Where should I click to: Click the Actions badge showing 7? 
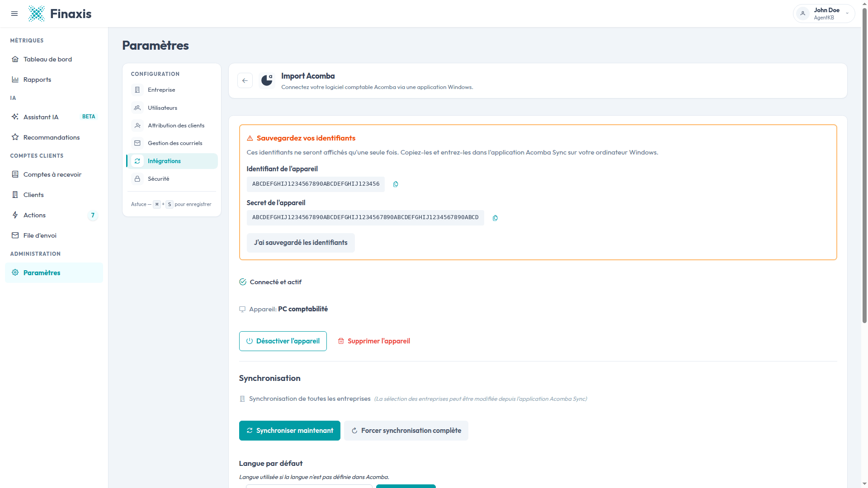tap(93, 215)
